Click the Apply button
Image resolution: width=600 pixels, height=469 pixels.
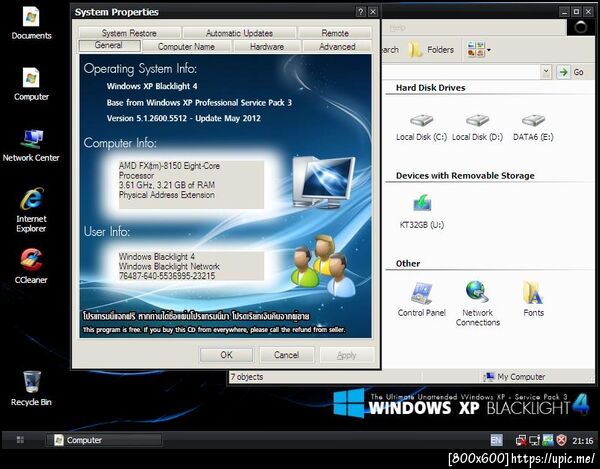coord(346,355)
